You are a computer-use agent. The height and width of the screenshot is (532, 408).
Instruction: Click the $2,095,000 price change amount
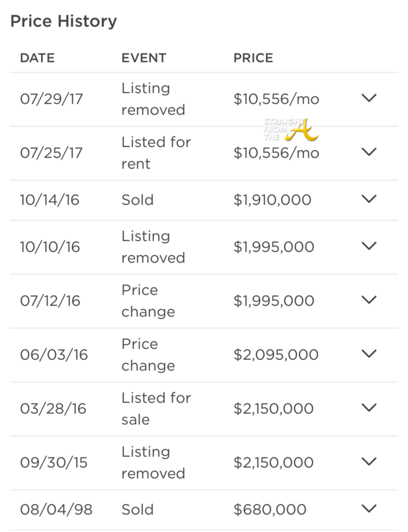[x=276, y=354]
